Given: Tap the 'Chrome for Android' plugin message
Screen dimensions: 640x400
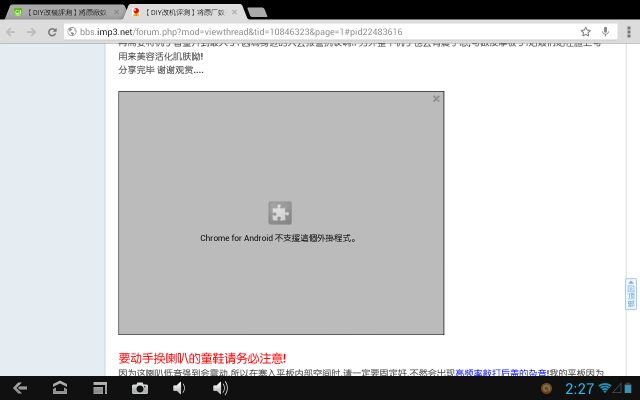Looking at the screenshot, I should [279, 238].
